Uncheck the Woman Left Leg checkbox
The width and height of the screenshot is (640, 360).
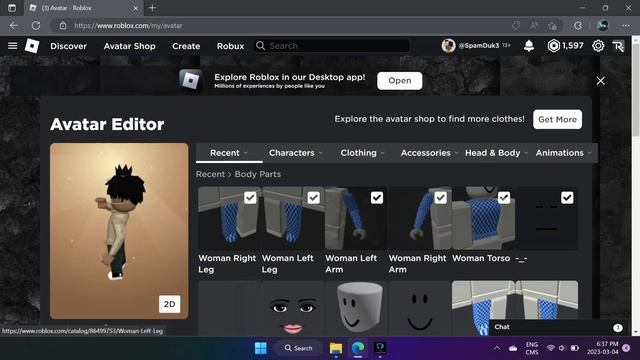(x=313, y=198)
